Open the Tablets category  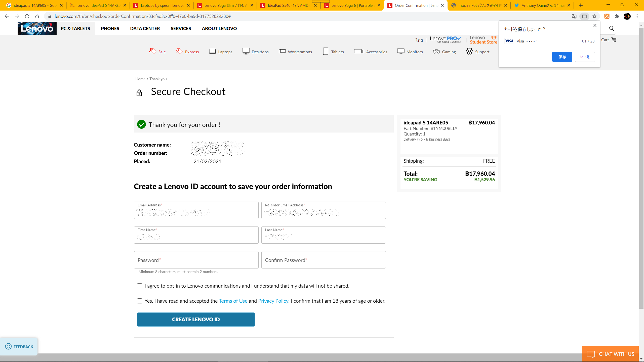(x=333, y=52)
